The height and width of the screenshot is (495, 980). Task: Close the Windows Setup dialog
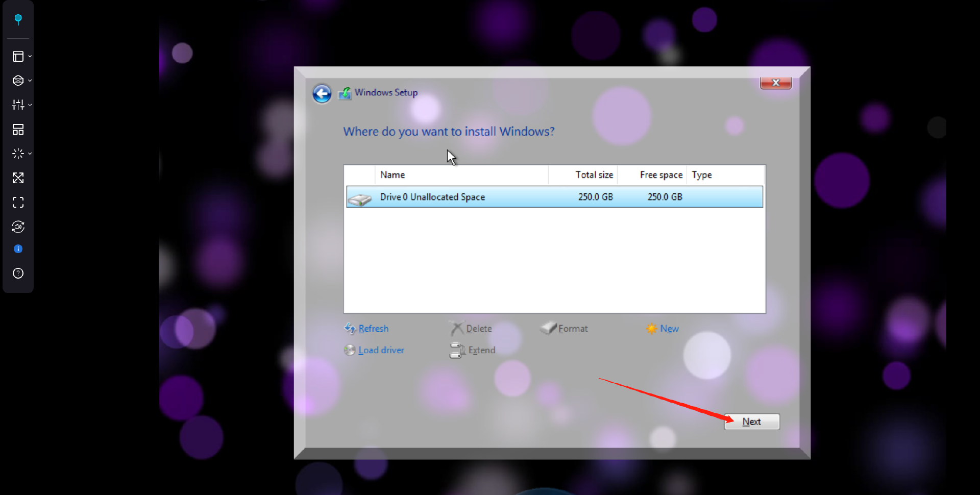[x=775, y=83]
